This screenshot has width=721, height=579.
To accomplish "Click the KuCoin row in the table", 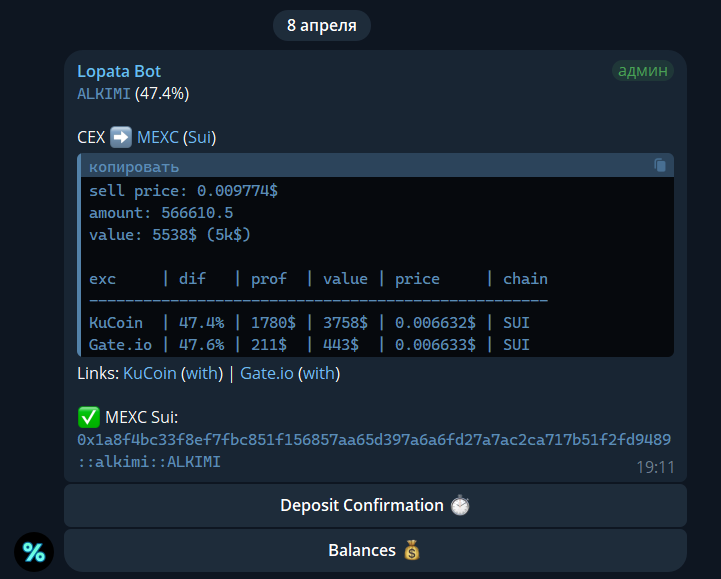I will click(309, 323).
